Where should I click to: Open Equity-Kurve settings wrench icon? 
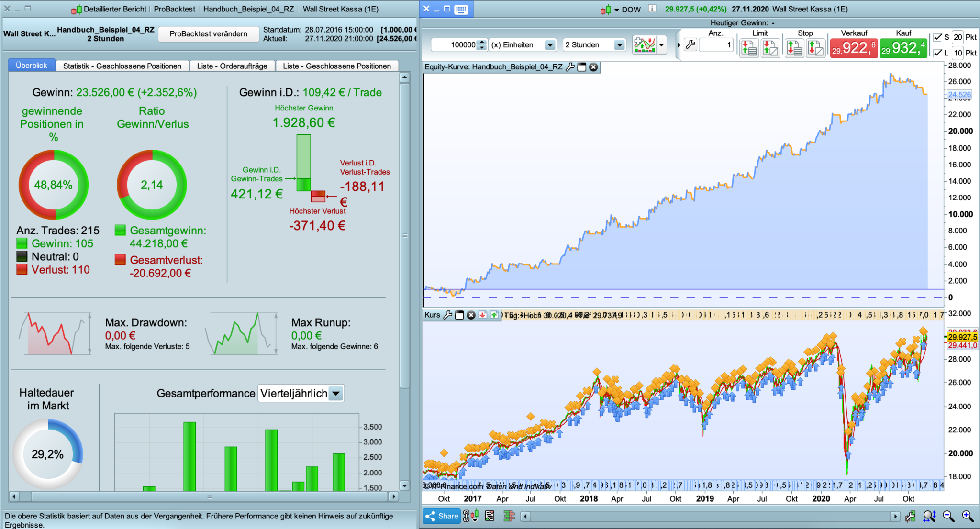(x=570, y=67)
